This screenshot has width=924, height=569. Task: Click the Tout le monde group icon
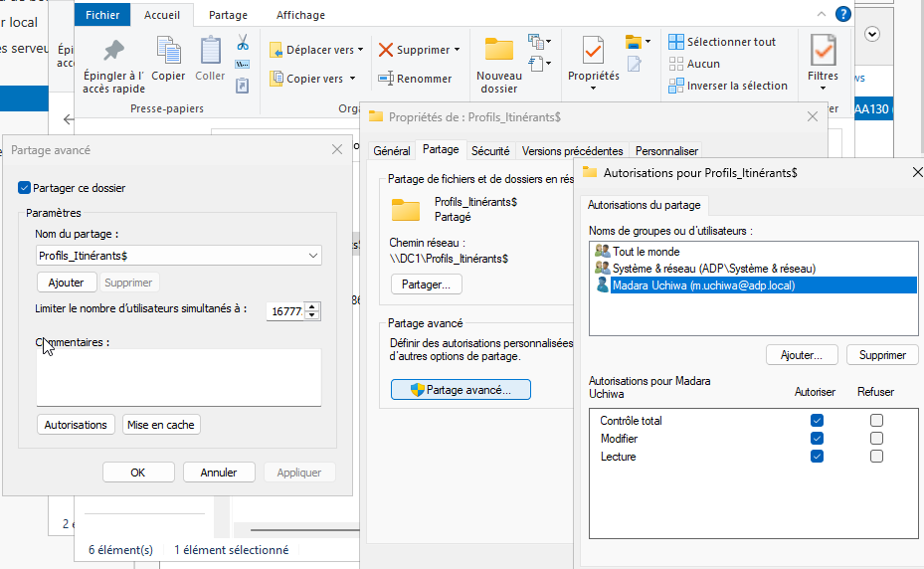603,252
